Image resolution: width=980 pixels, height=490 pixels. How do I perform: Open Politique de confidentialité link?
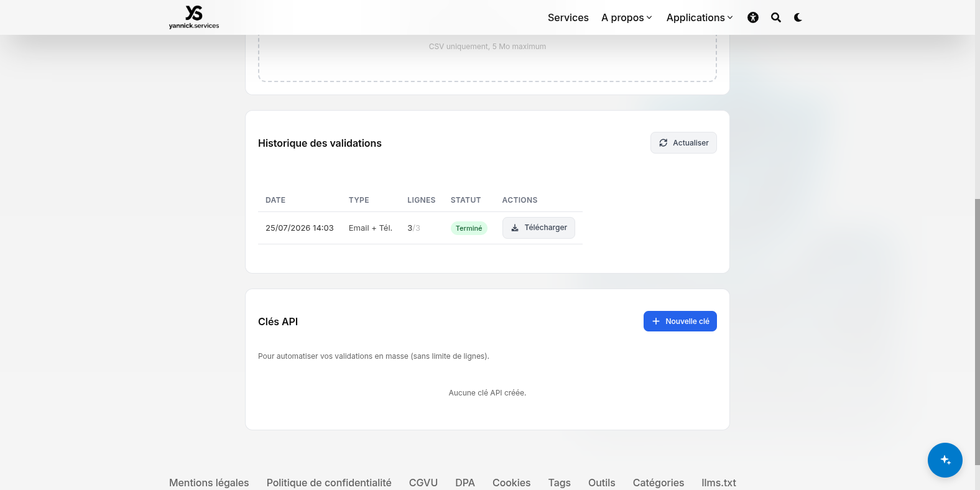point(329,483)
